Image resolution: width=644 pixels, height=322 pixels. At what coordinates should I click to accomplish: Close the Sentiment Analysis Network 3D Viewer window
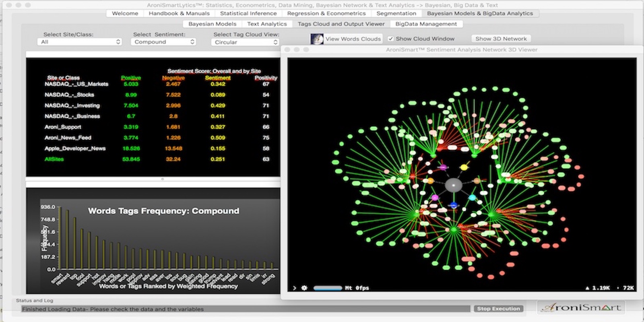coord(287,50)
